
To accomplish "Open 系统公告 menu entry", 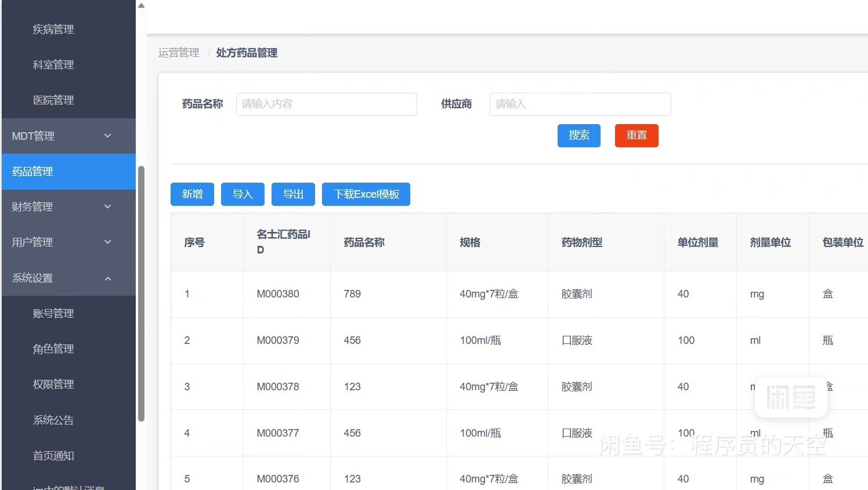I will coord(53,420).
